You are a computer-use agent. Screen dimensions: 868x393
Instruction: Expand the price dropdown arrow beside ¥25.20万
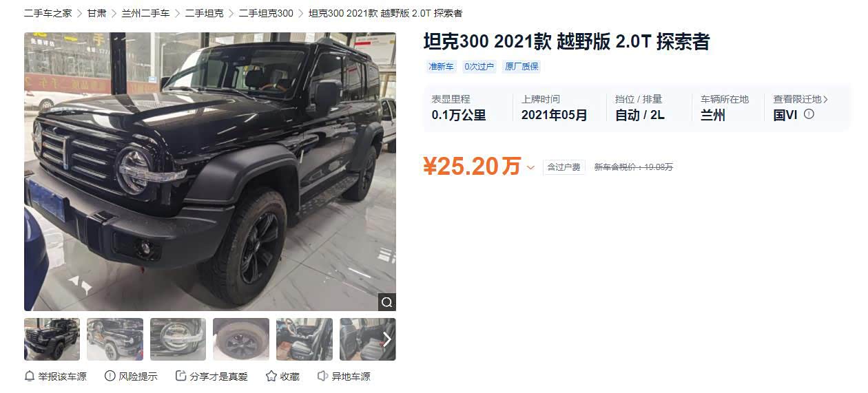(530, 167)
